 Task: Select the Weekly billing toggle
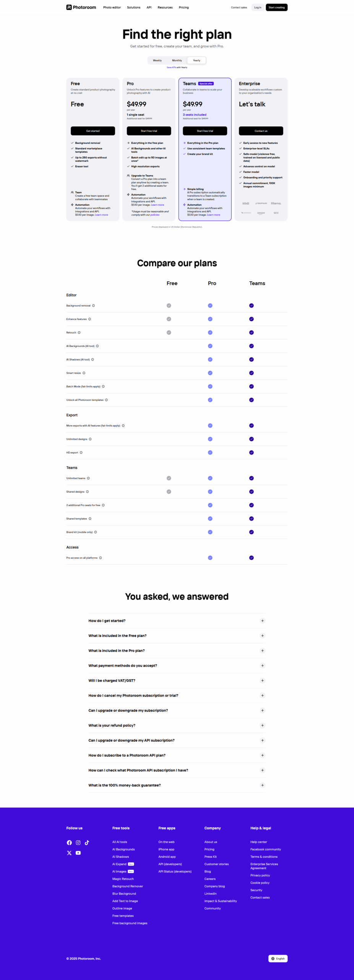click(158, 60)
